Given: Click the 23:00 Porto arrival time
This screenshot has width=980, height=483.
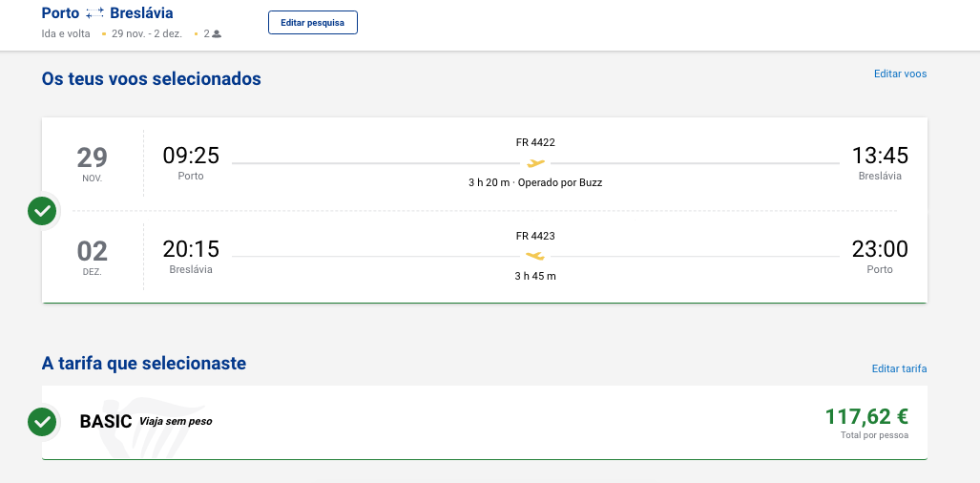Looking at the screenshot, I should [880, 249].
